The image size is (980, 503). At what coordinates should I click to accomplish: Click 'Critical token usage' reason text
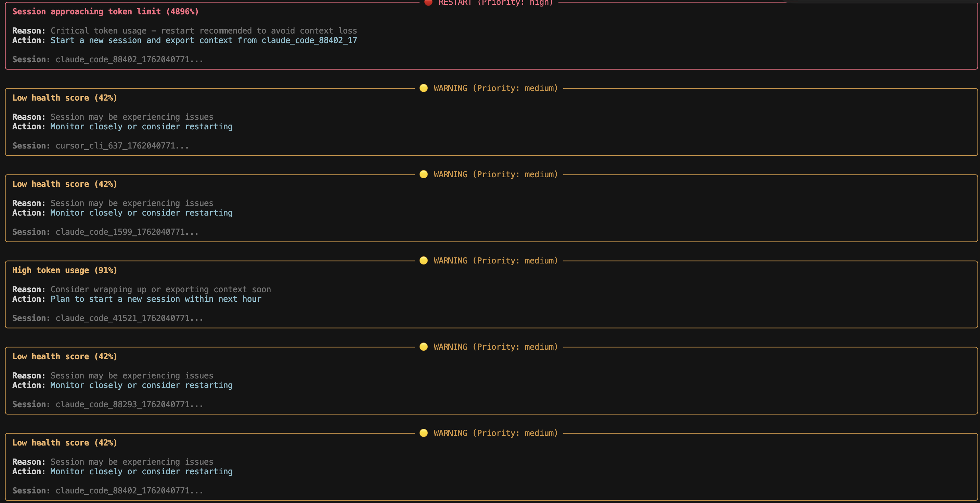click(204, 31)
